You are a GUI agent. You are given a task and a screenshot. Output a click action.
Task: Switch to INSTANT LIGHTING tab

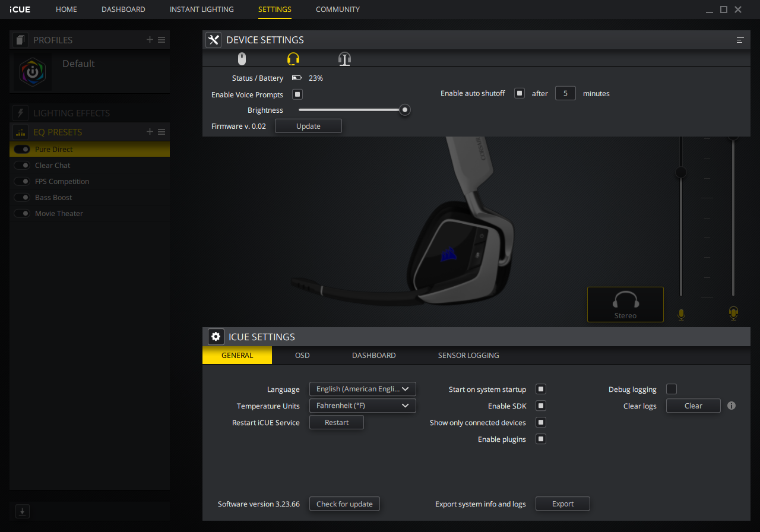(202, 9)
